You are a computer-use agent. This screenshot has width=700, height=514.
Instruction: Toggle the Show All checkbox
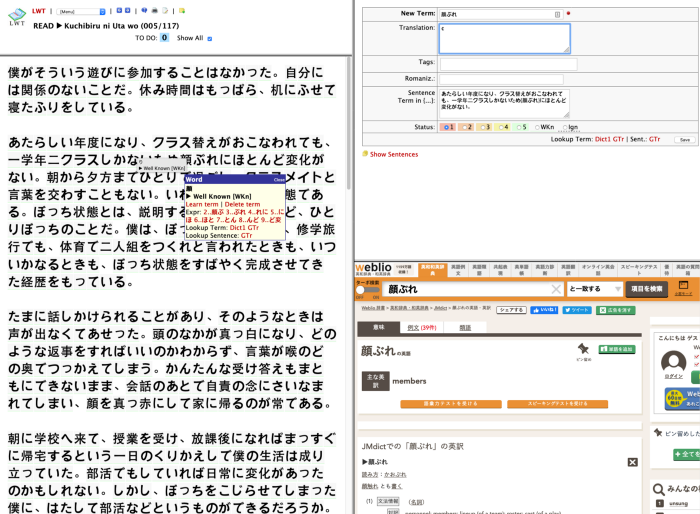pos(210,39)
